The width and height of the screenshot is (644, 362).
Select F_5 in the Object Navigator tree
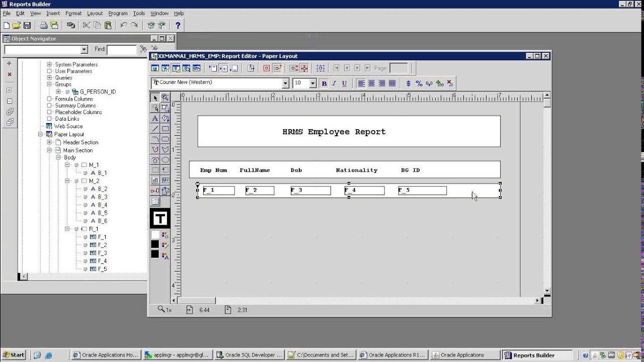[102, 269]
